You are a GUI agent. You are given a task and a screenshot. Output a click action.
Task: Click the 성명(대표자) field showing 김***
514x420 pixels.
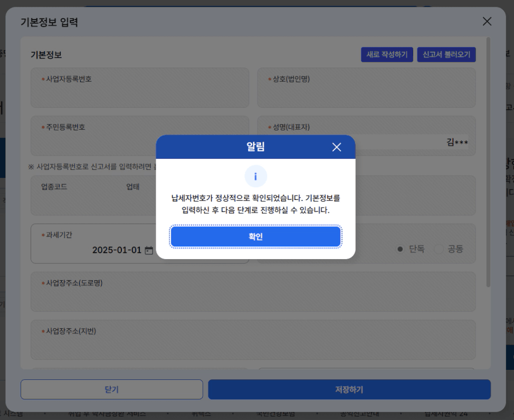pos(412,142)
